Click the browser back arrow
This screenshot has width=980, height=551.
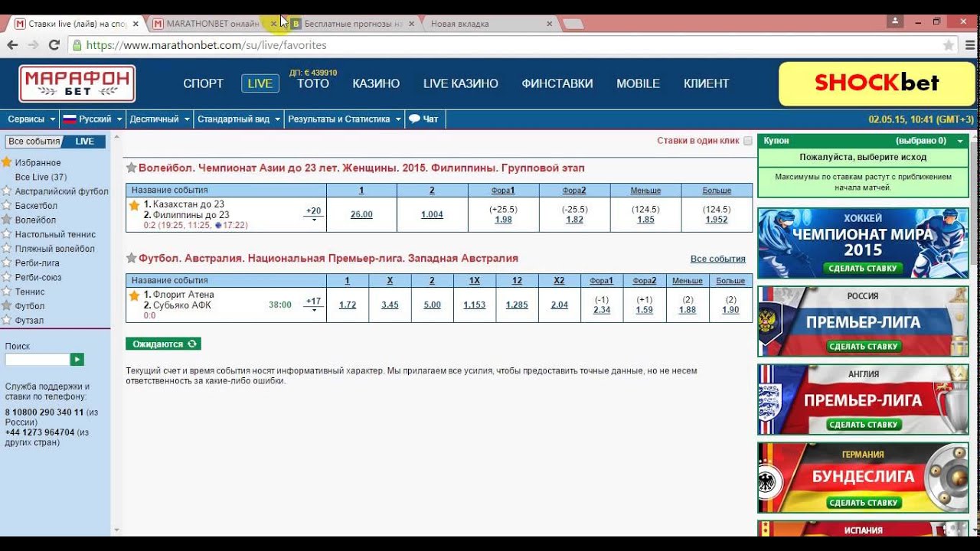tap(12, 45)
